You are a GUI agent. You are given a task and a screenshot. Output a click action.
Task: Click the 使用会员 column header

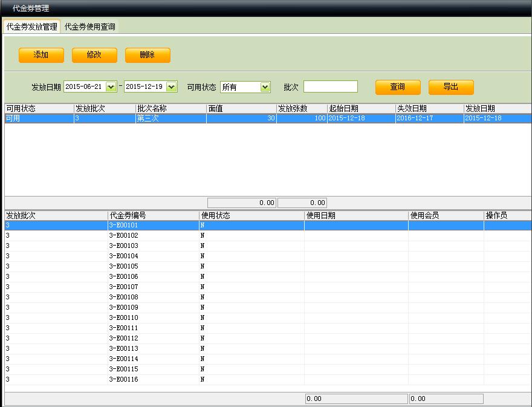click(446, 215)
